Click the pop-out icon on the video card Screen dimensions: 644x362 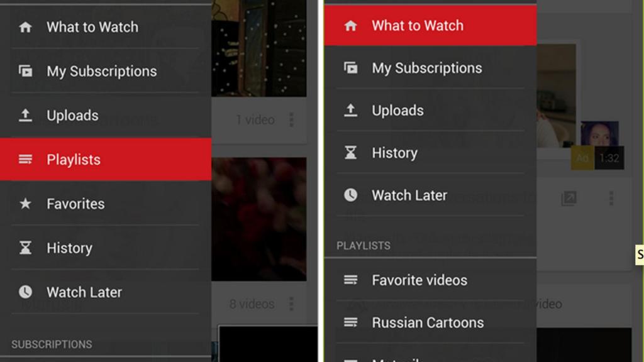pos(567,198)
